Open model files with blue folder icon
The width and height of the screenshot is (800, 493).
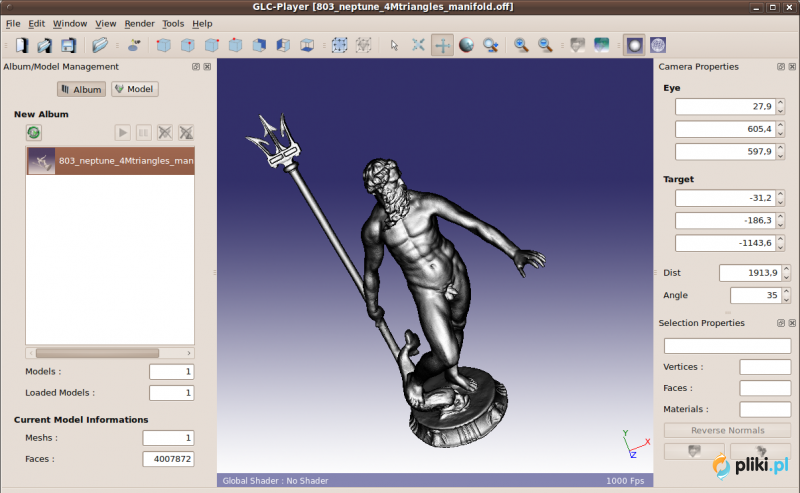coord(99,45)
